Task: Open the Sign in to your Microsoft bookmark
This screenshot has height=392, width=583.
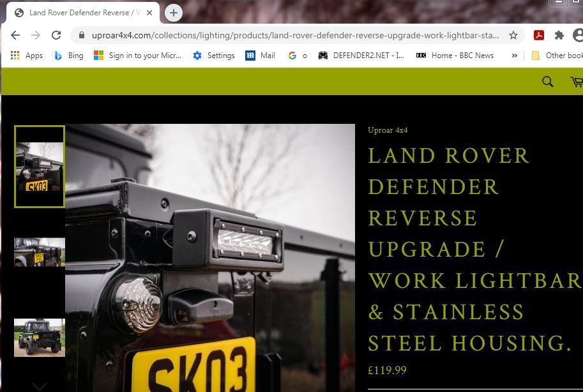Action: pyautogui.click(x=137, y=56)
